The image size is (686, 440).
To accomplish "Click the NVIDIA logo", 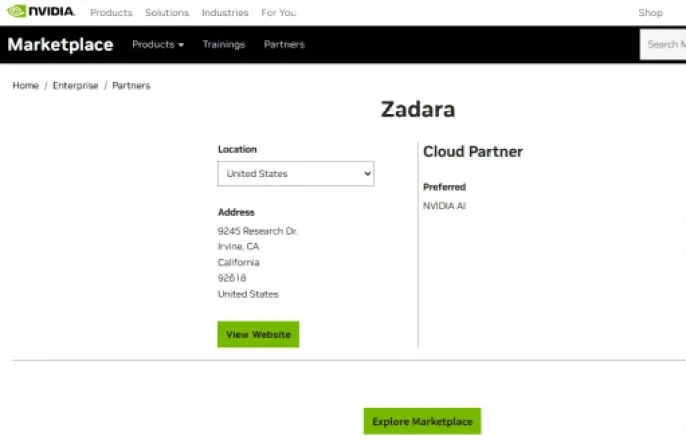I will pyautogui.click(x=41, y=11).
